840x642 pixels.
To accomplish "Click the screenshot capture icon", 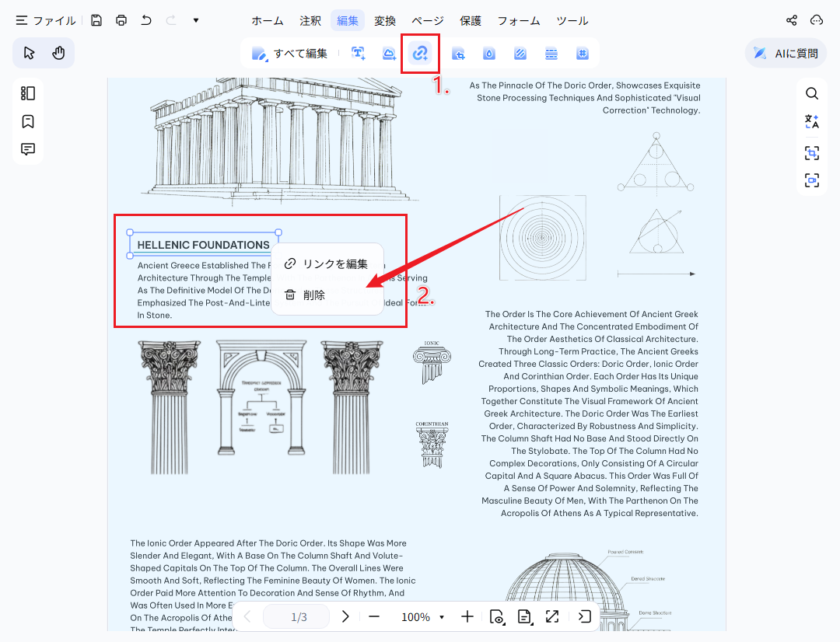I will (812, 153).
